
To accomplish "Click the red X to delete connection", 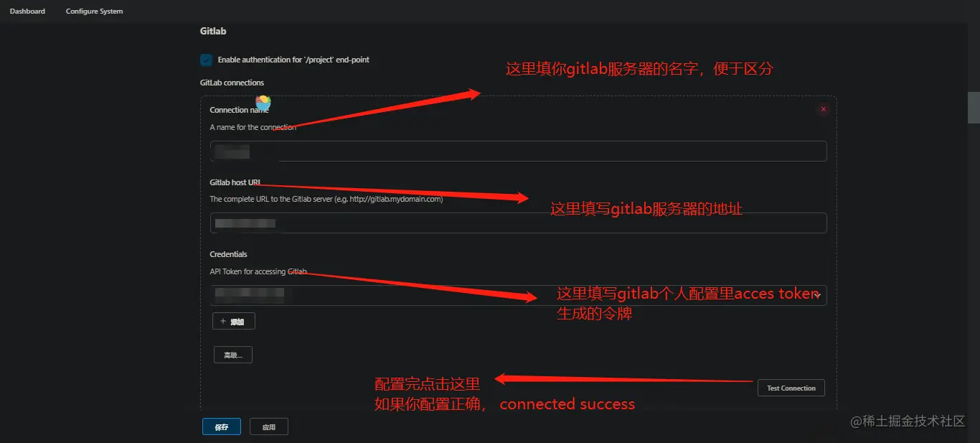I will click(823, 109).
